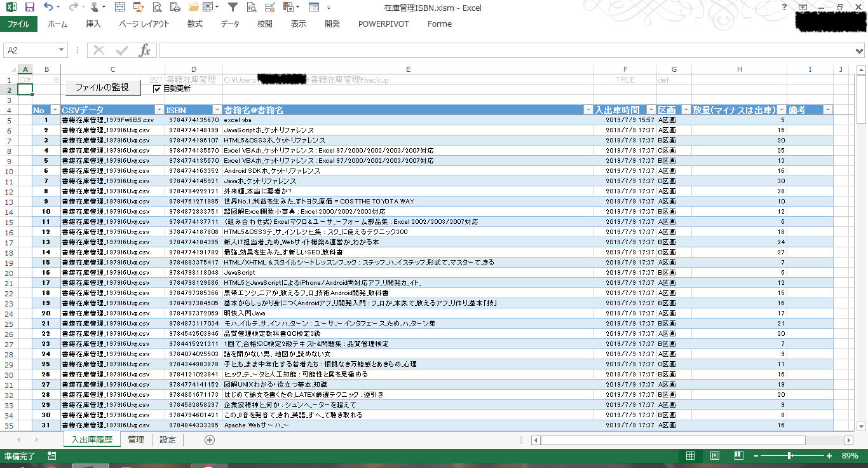Open the Name Box dropdown arrow
Screen dimensions: 868x468
point(62,50)
